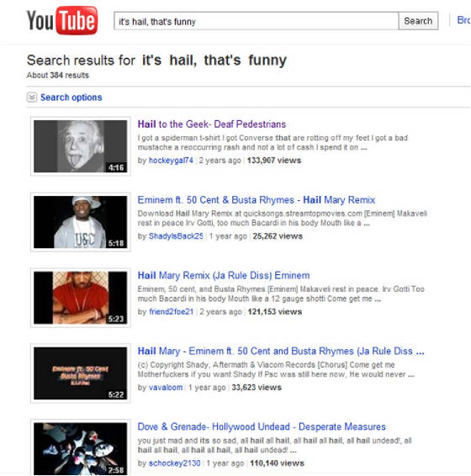Viewport: 471px width, 476px height.
Task: Open Hail Mary - Eminem ft. 50 Cent title
Action: [281, 351]
